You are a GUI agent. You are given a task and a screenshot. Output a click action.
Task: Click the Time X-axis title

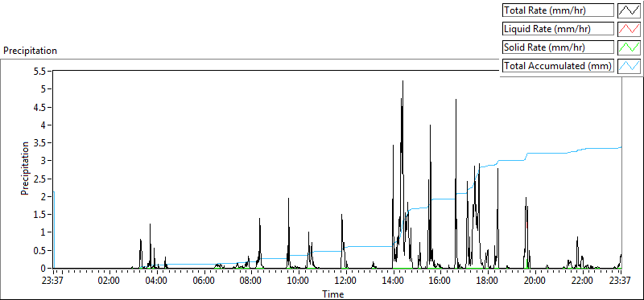point(333,294)
